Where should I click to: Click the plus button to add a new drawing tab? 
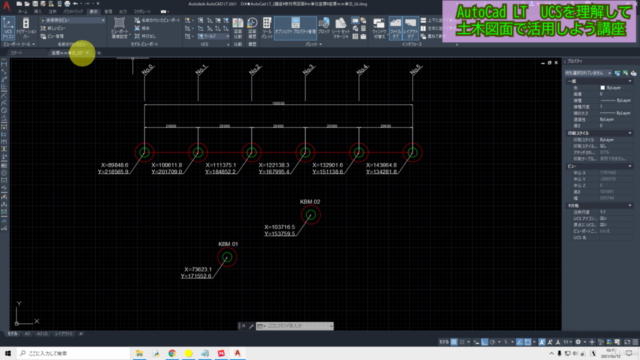coord(99,53)
